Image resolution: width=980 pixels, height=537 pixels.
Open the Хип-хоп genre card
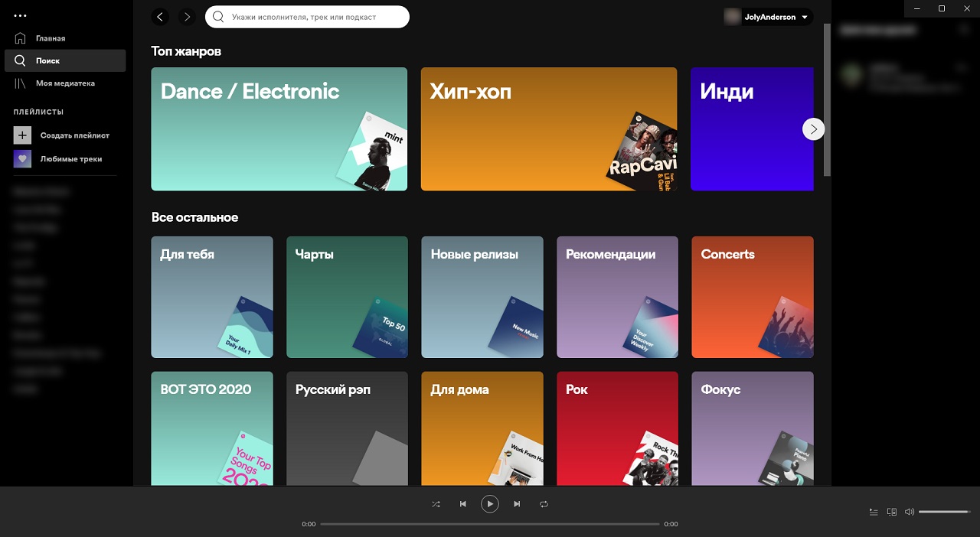[x=548, y=129]
